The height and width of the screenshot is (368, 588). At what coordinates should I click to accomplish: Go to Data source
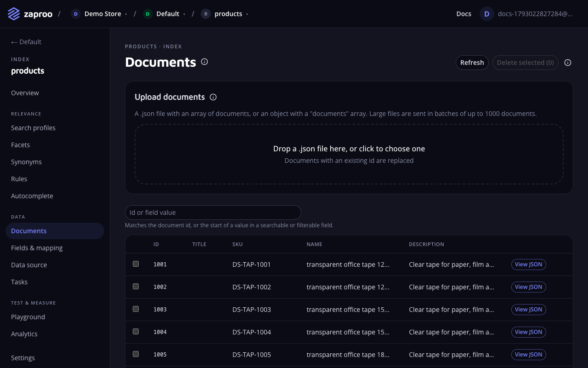55,265
